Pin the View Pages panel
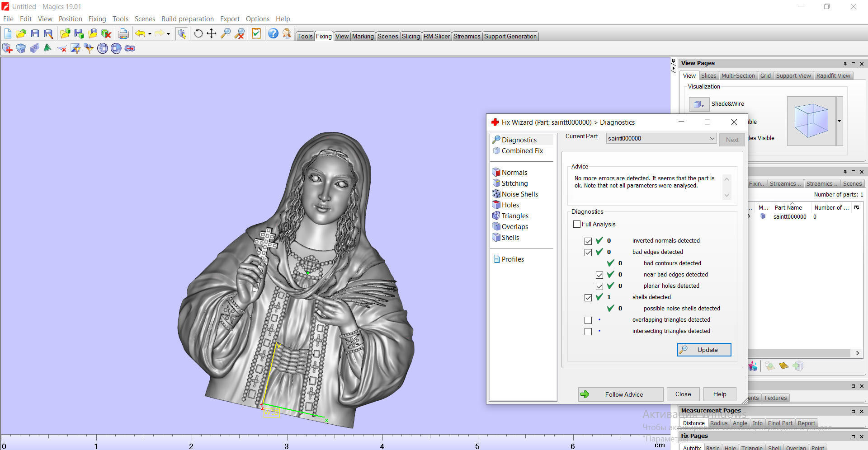868x450 pixels. click(844, 64)
